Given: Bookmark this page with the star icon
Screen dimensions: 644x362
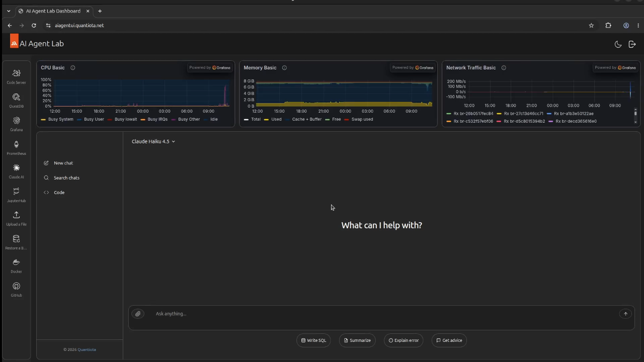Looking at the screenshot, I should [591, 25].
